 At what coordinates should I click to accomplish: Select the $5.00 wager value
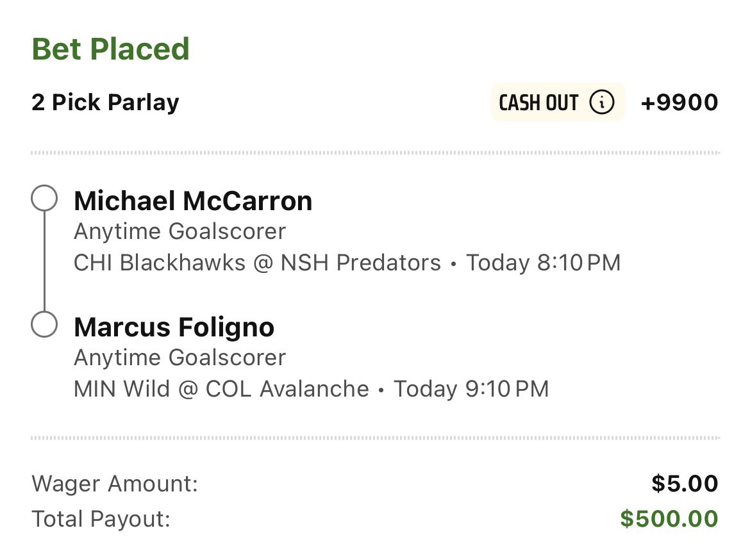[x=685, y=484]
